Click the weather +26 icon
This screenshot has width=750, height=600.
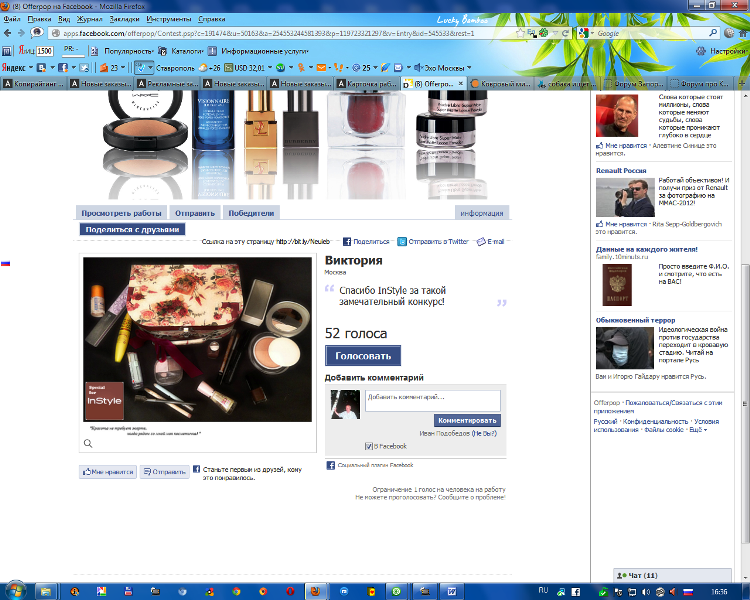pyautogui.click(x=203, y=67)
